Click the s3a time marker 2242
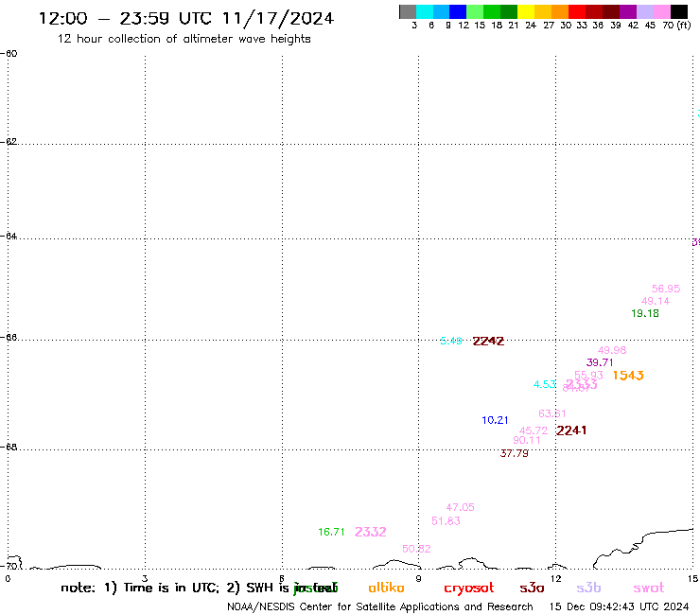Image resolution: width=700 pixels, height=615 pixels. [488, 342]
